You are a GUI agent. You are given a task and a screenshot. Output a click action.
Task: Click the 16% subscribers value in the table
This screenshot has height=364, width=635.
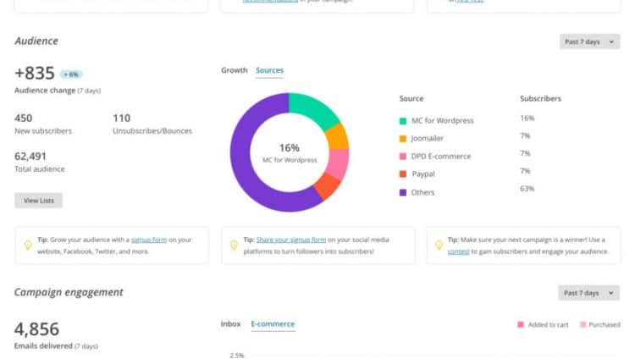tap(527, 119)
